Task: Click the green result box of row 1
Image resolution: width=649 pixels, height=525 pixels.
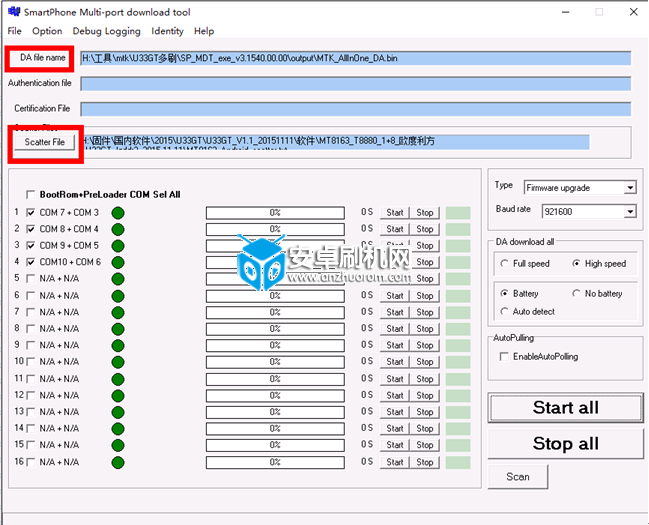Action: point(458,212)
